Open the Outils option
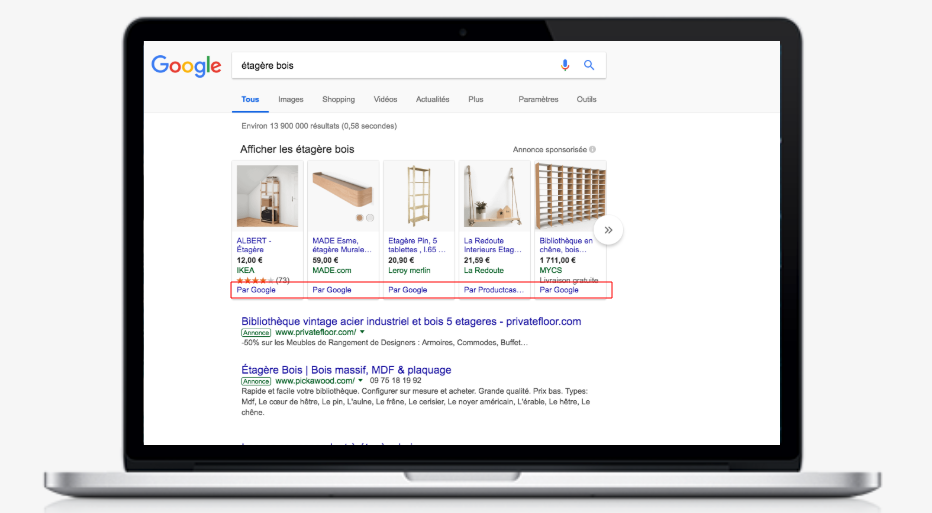Image resolution: width=932 pixels, height=513 pixels. pyautogui.click(x=586, y=99)
